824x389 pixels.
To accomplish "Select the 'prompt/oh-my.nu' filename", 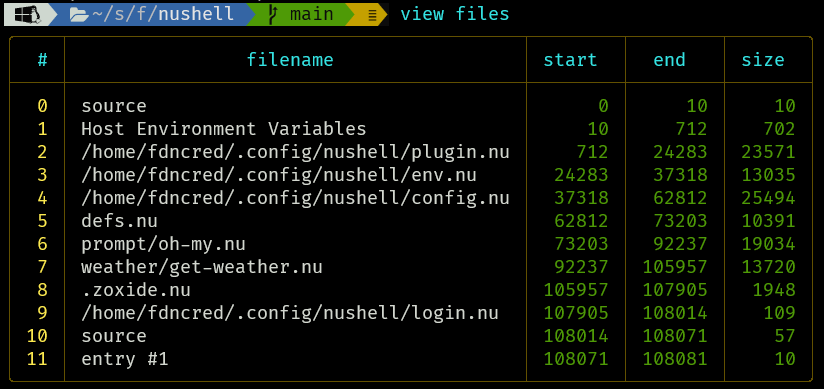I will point(163,244).
